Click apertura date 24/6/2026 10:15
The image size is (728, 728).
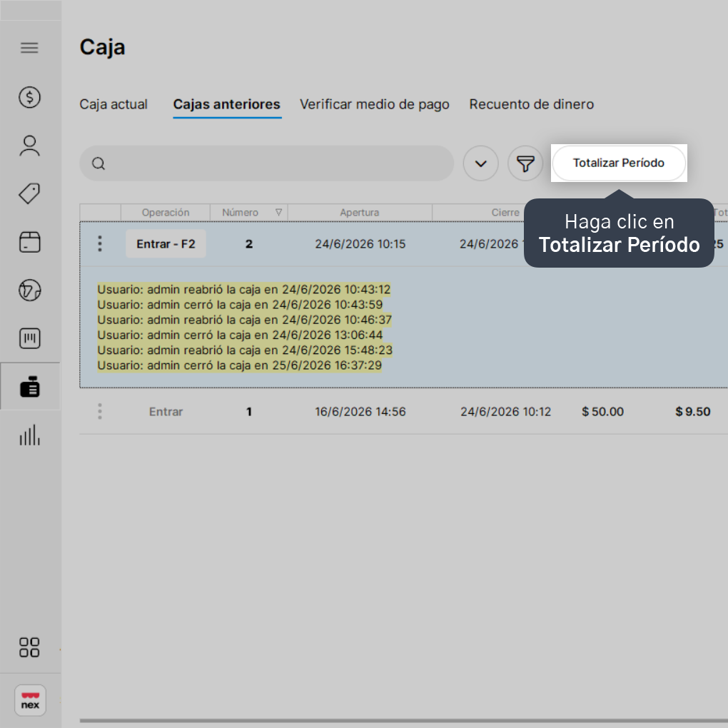pos(360,244)
